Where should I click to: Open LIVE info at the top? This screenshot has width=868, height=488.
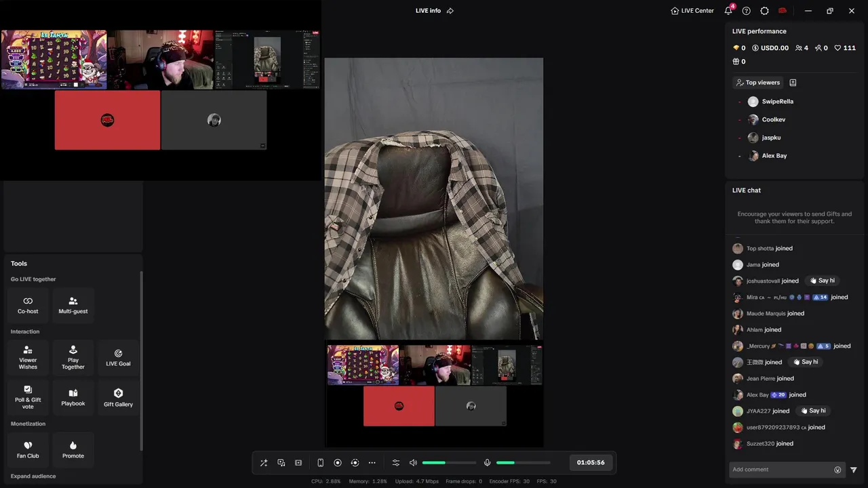(428, 11)
